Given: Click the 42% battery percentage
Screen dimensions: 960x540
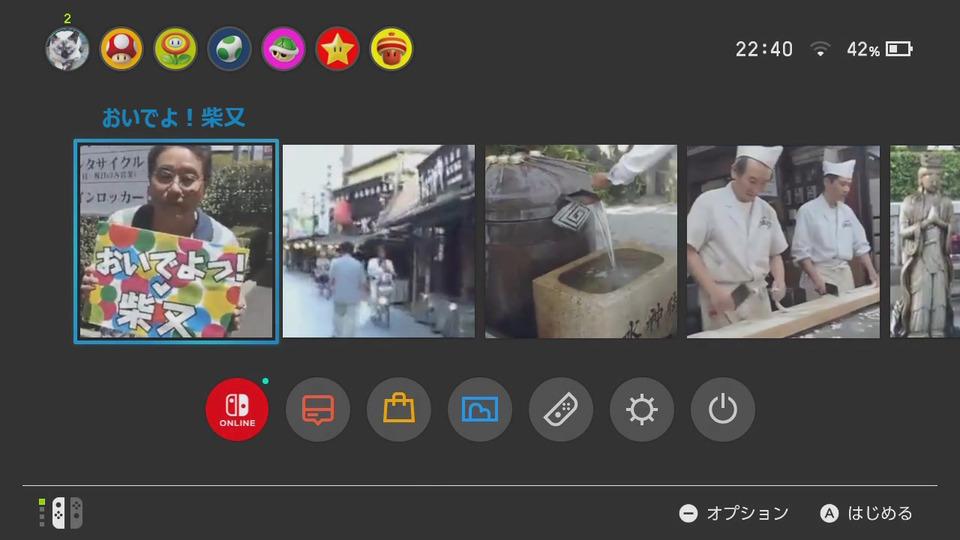Looking at the screenshot, I should [863, 49].
